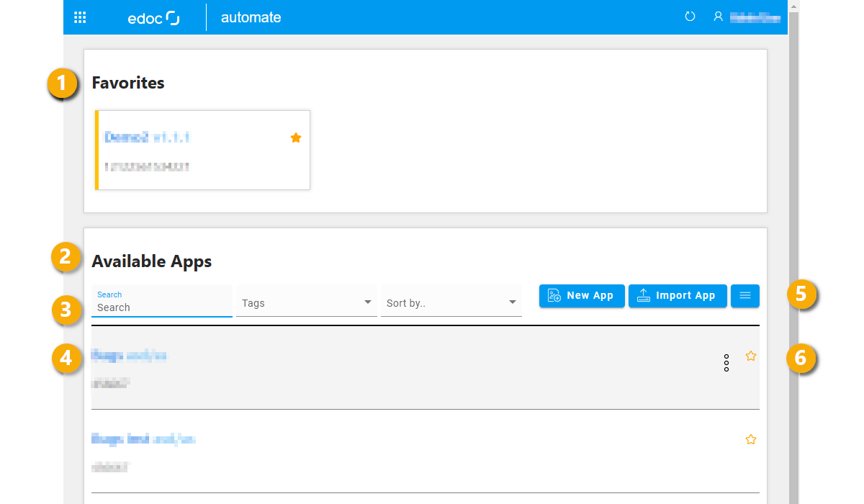
Task: Click the hamburger list icon next to Import App
Action: 745,296
